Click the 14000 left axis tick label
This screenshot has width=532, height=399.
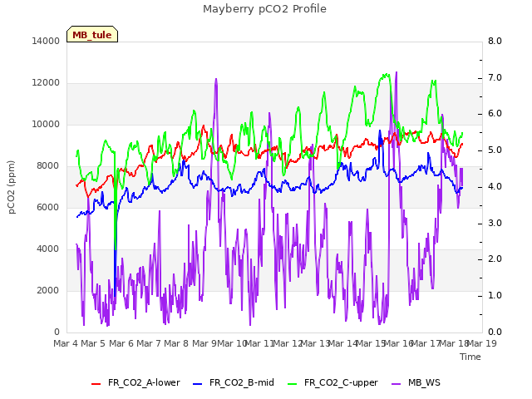(x=46, y=41)
